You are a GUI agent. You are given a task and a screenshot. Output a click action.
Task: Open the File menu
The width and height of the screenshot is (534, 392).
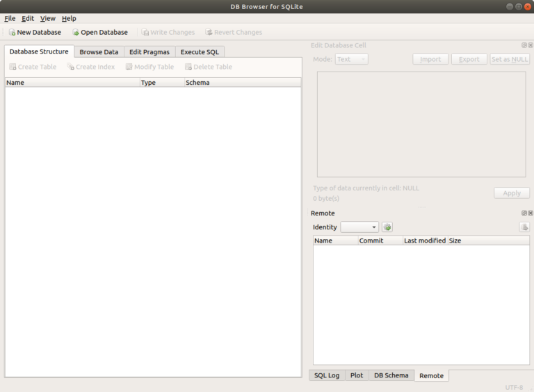pos(10,19)
